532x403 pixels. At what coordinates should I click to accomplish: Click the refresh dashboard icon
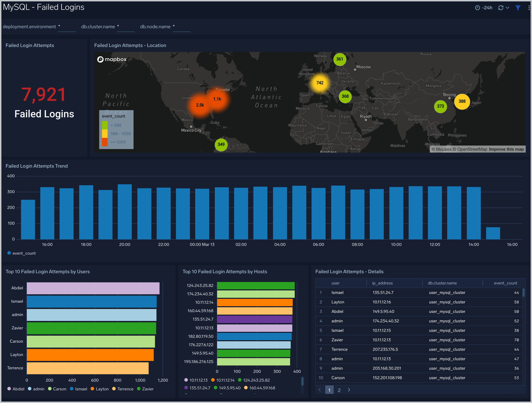coord(501,8)
